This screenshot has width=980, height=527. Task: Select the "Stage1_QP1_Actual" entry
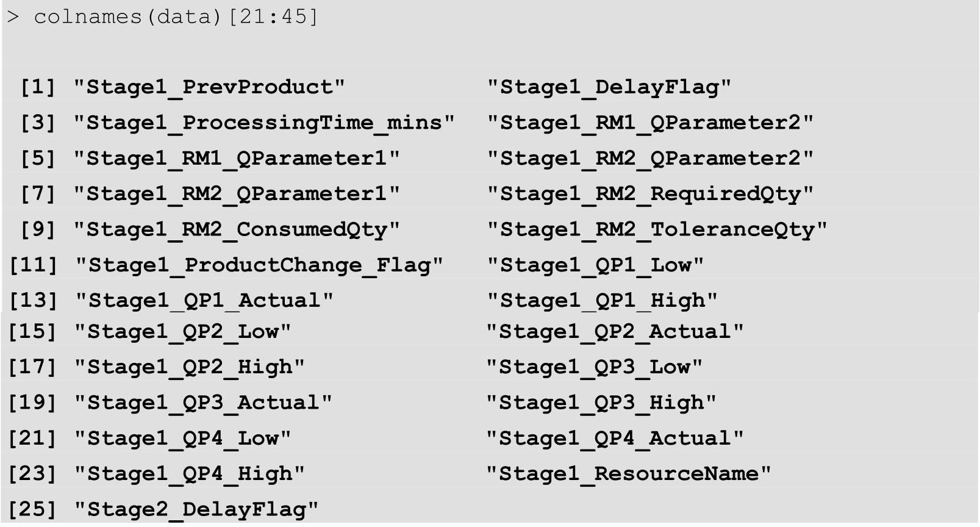pyautogui.click(x=204, y=301)
